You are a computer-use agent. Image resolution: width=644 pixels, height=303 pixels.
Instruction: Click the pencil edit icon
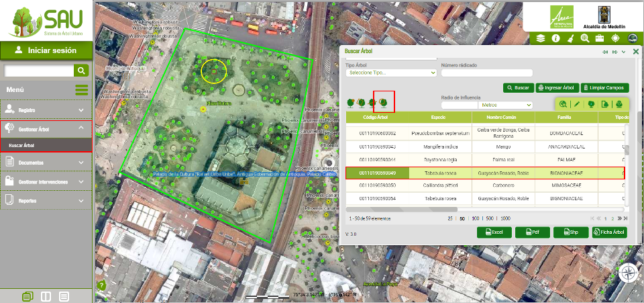coord(577,104)
